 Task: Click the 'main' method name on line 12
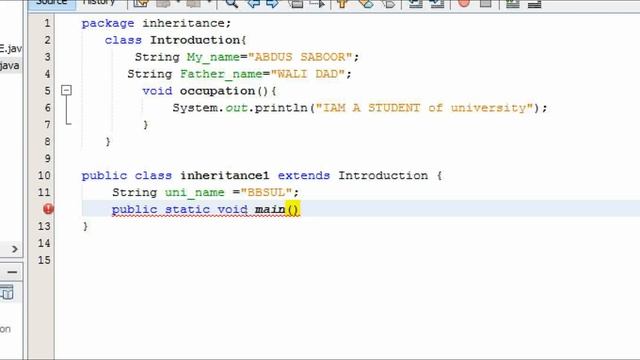click(270, 210)
